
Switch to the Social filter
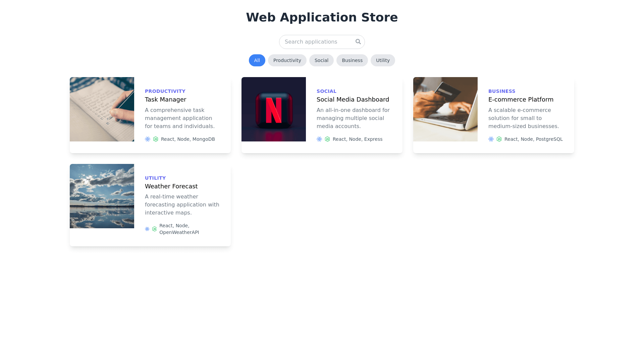pos(321,60)
